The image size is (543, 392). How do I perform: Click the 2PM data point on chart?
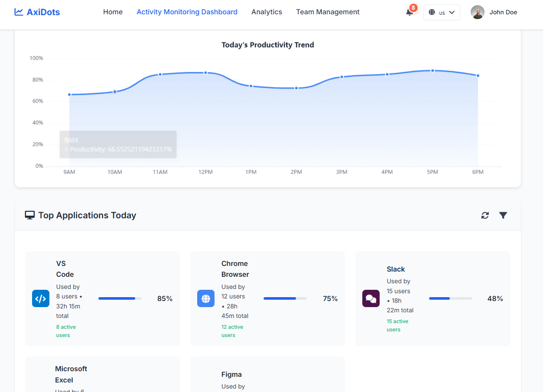coord(296,88)
